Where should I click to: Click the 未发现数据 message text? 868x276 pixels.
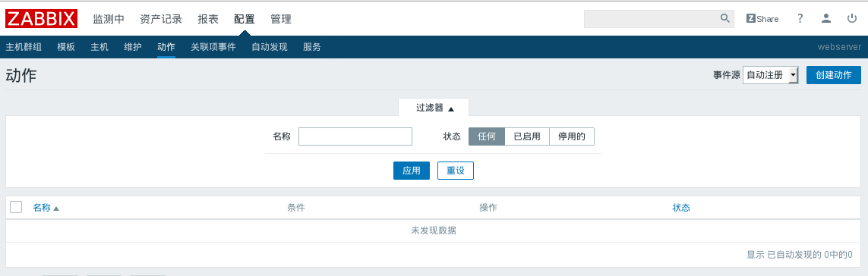point(434,231)
